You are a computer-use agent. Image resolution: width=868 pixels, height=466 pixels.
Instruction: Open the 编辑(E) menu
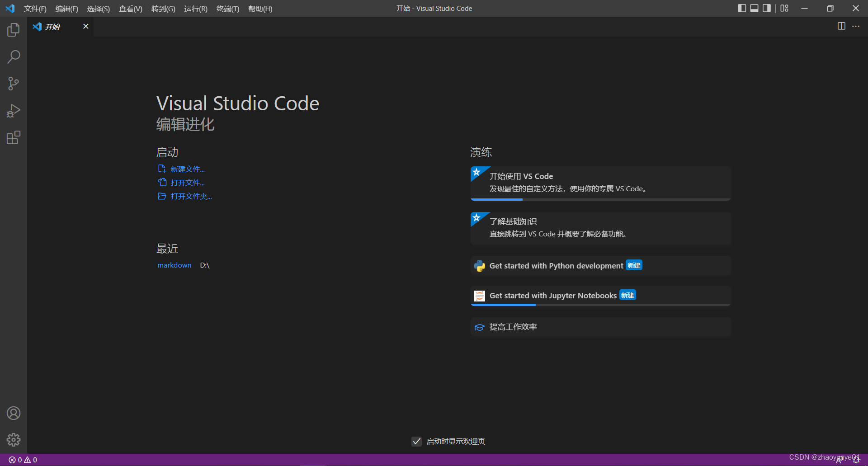(x=66, y=9)
